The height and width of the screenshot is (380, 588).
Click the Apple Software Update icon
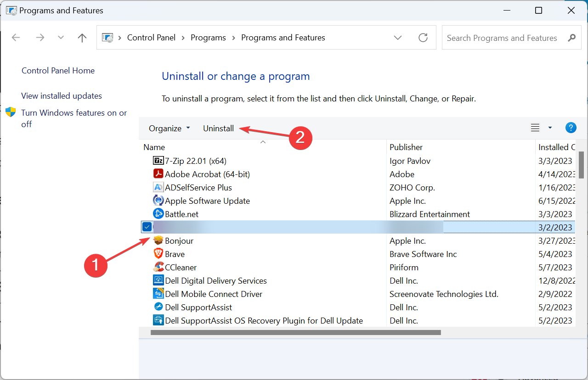click(x=158, y=201)
